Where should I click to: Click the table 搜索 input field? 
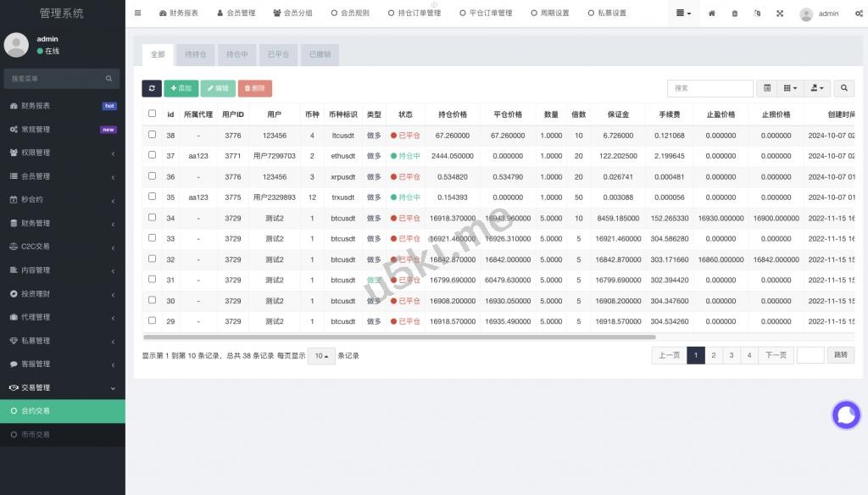pyautogui.click(x=709, y=88)
